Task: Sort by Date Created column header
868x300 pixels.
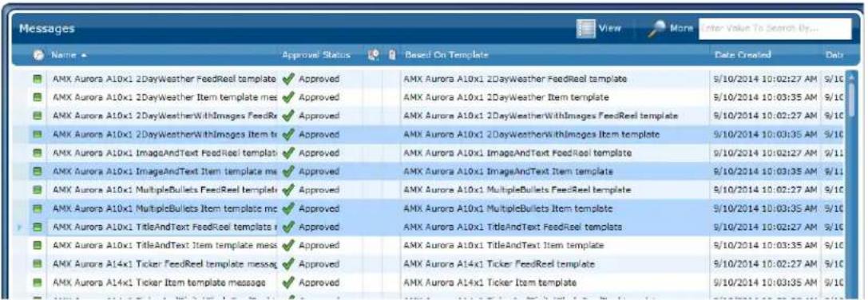Action: pos(743,55)
